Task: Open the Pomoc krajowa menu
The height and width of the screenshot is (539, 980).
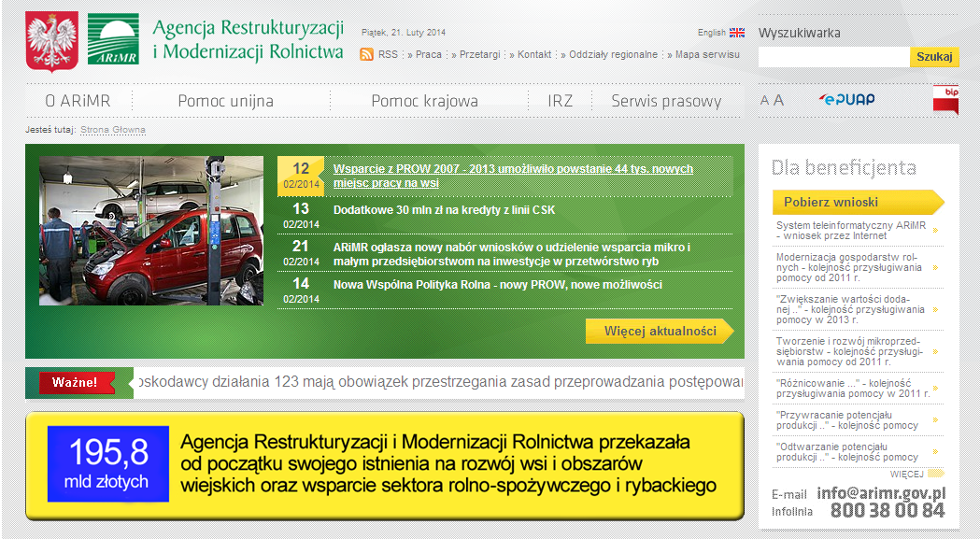Action: (424, 101)
